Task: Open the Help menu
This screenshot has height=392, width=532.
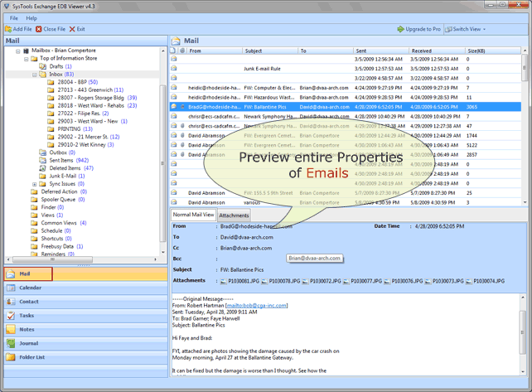Action: click(x=31, y=18)
